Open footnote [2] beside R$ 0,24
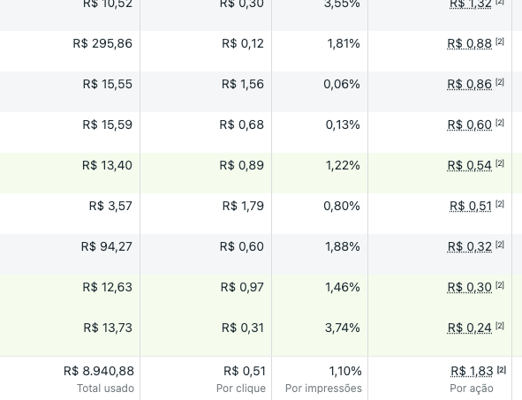 coord(500,326)
